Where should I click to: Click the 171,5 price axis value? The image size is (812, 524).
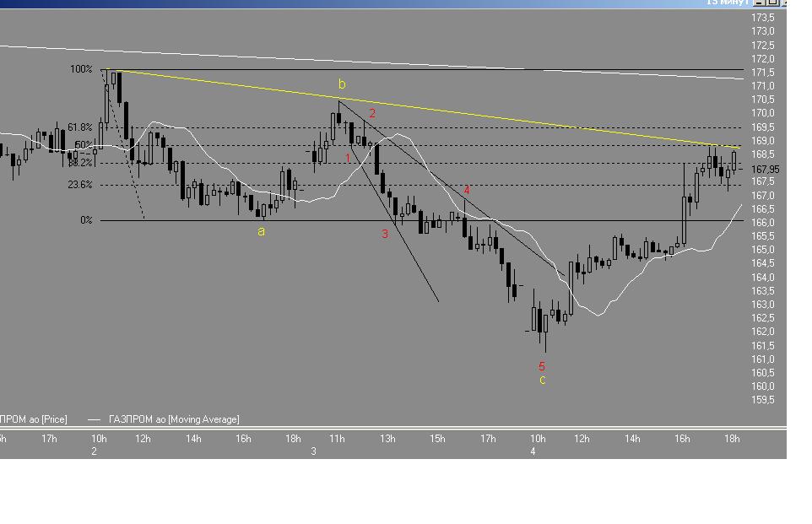(763, 73)
